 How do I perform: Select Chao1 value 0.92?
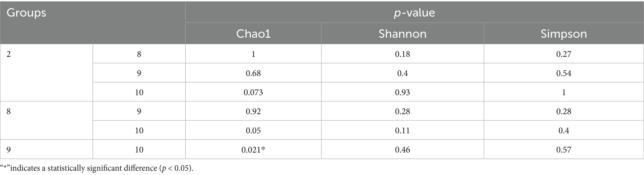[x=253, y=111]
